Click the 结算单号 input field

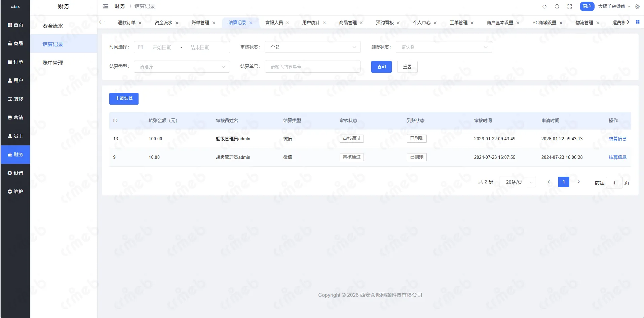point(313,67)
